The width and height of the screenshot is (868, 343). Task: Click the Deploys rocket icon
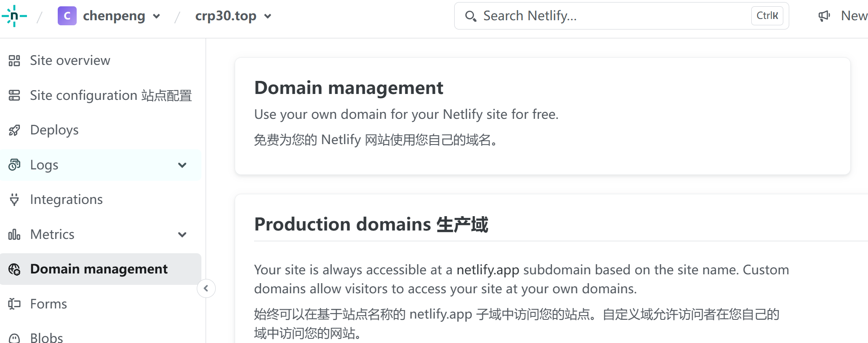14,130
